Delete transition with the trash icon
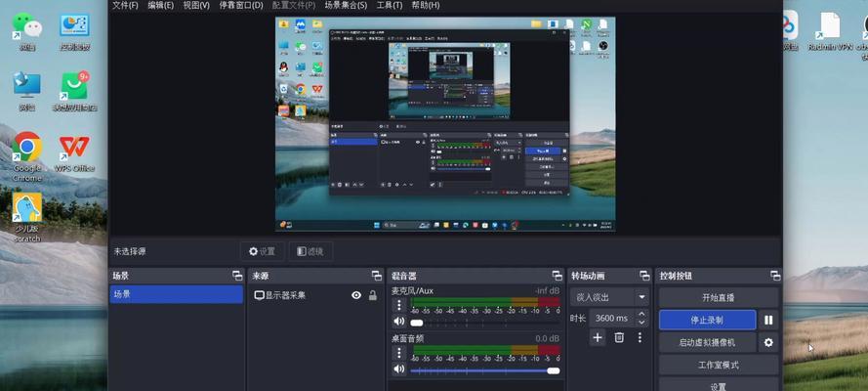This screenshot has width=868, height=391. click(x=619, y=337)
